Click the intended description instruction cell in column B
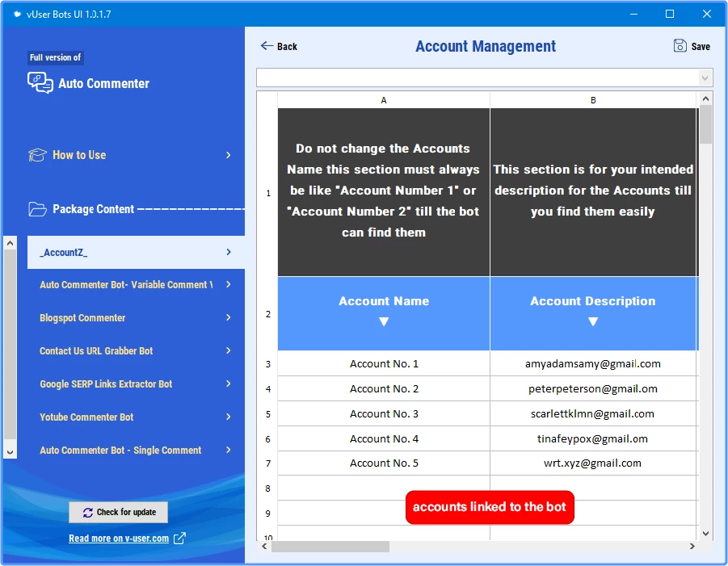 click(x=593, y=192)
